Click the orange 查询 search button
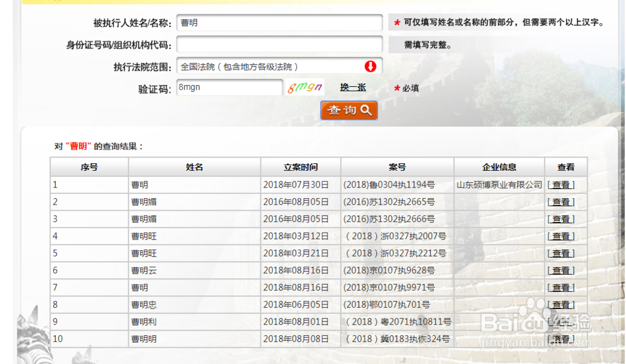This screenshot has width=626, height=364. click(x=349, y=111)
